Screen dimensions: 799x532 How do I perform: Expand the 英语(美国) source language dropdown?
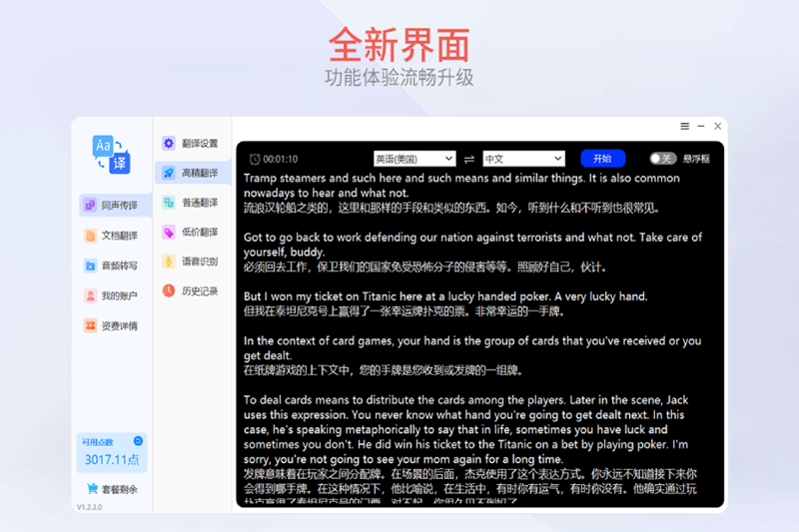point(414,159)
